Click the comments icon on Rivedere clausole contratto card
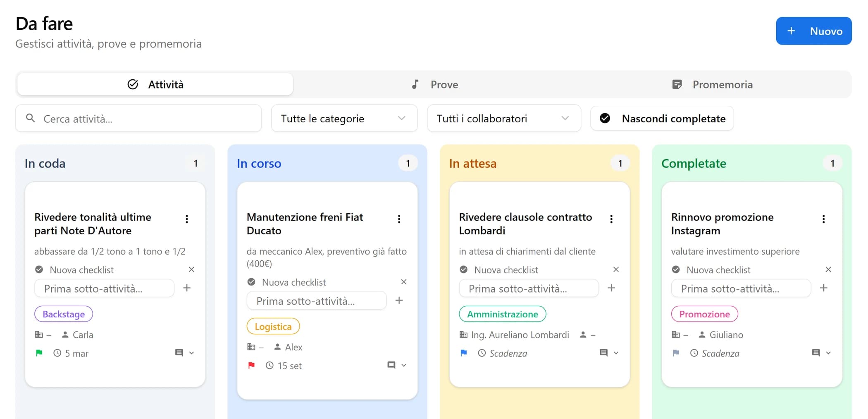The width and height of the screenshot is (868, 419). (x=603, y=352)
